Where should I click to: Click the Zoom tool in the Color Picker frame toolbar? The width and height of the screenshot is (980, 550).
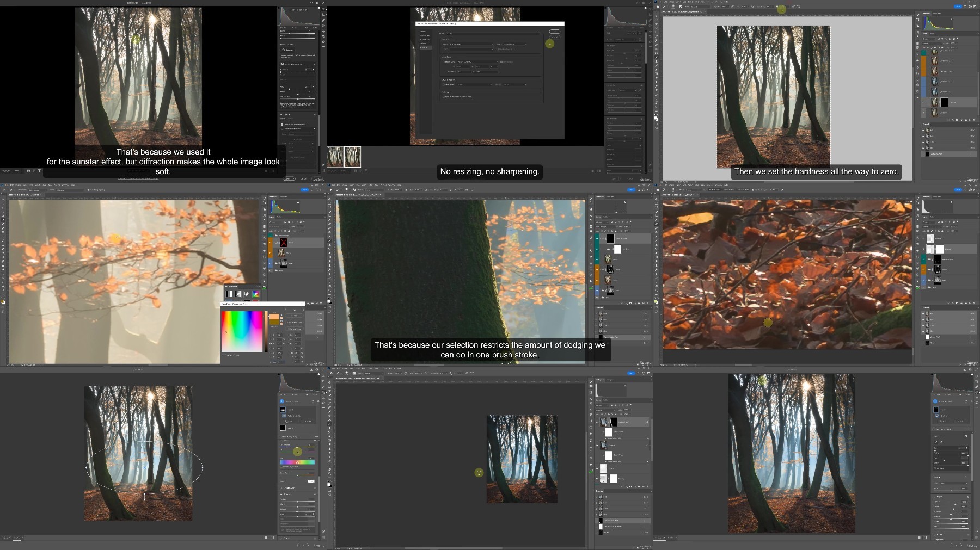(3, 290)
